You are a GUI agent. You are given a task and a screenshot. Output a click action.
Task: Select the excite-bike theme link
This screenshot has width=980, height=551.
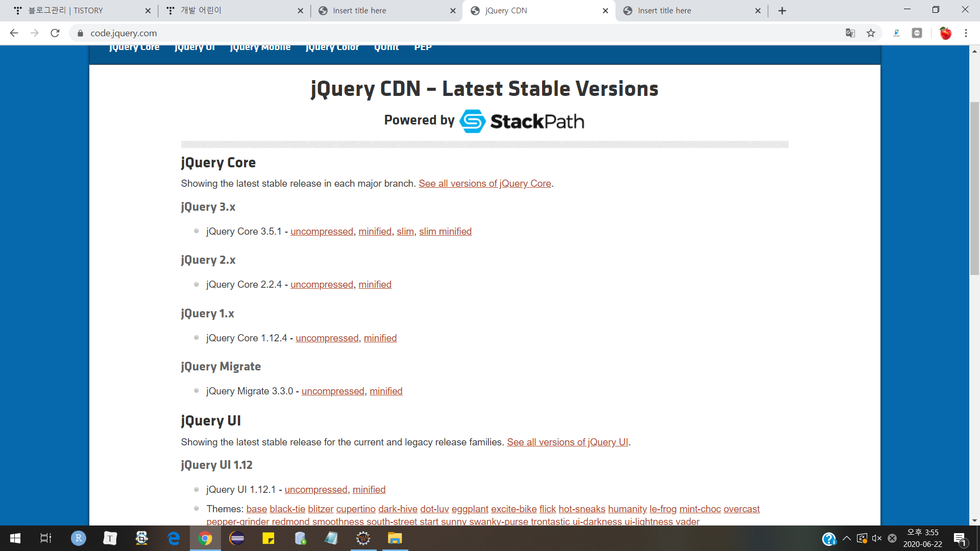coord(513,509)
